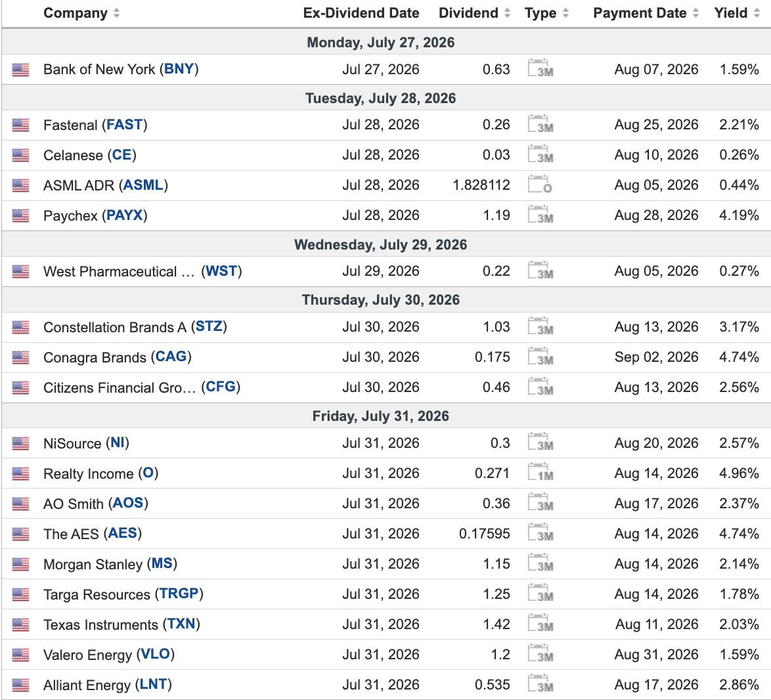
Task: Sort the table by Company column
Action: pyautogui.click(x=81, y=12)
